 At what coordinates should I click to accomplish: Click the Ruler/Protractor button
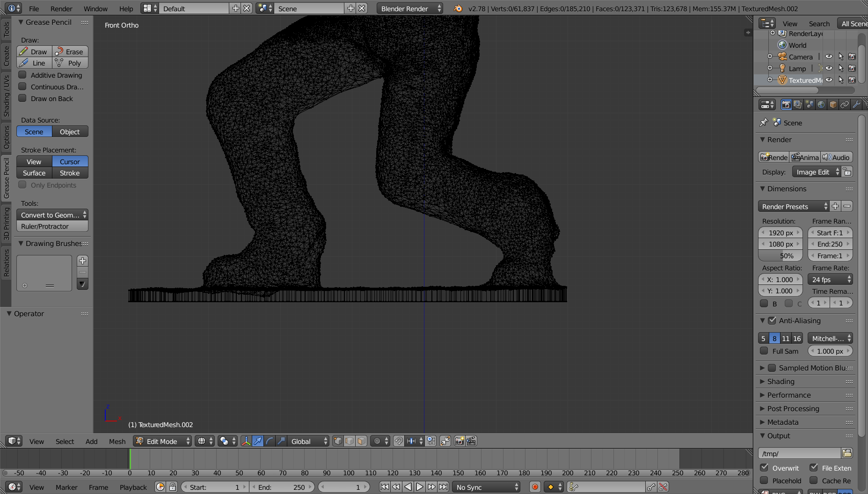[52, 226]
